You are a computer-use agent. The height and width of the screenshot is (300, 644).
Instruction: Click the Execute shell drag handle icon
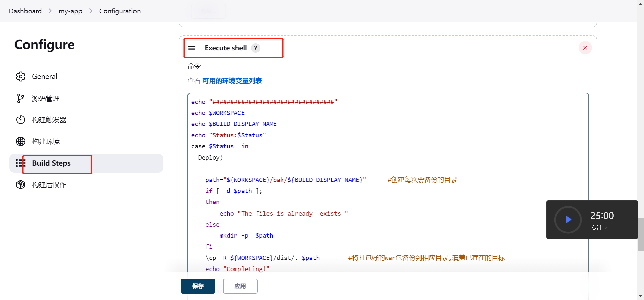point(192,48)
